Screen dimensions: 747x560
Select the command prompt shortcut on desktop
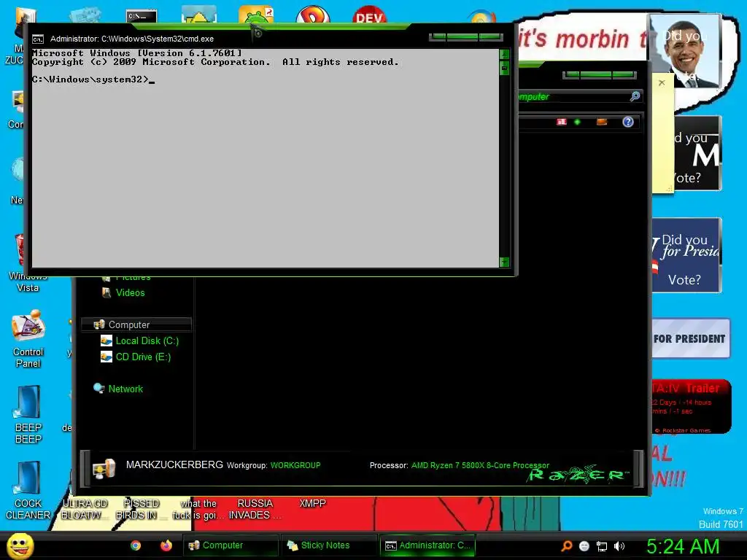pyautogui.click(x=142, y=16)
